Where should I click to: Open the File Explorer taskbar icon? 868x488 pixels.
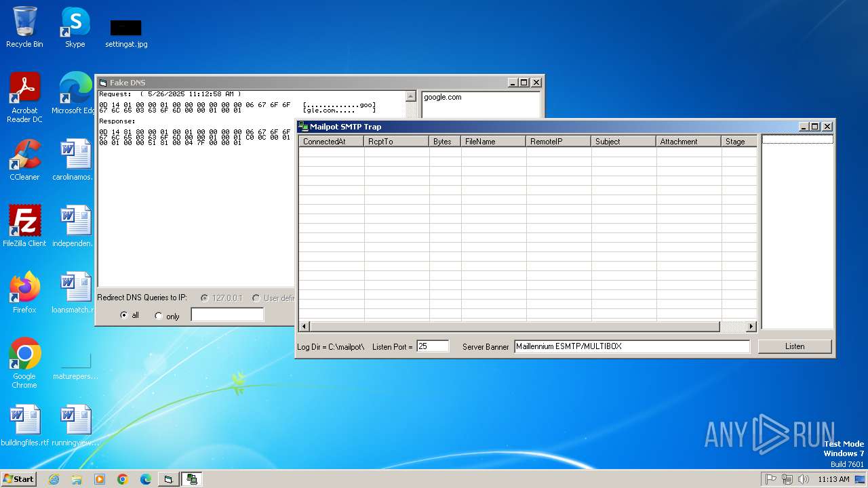(77, 479)
